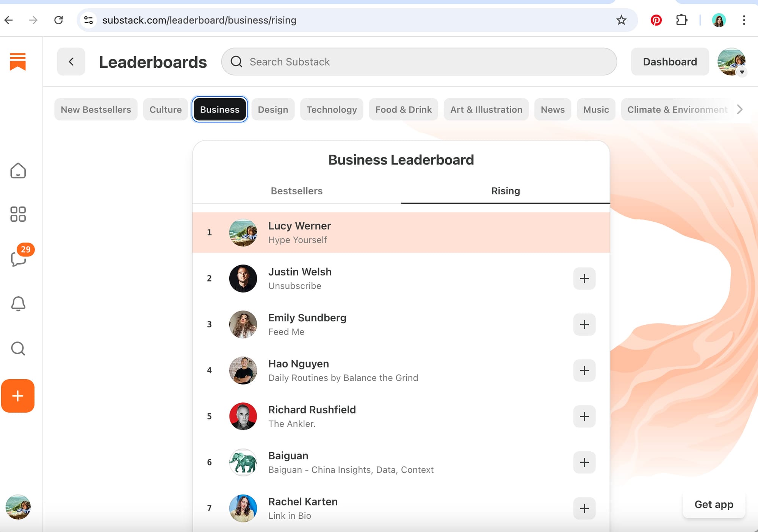Click the Search Substack input field
This screenshot has width=758, height=532.
click(419, 62)
